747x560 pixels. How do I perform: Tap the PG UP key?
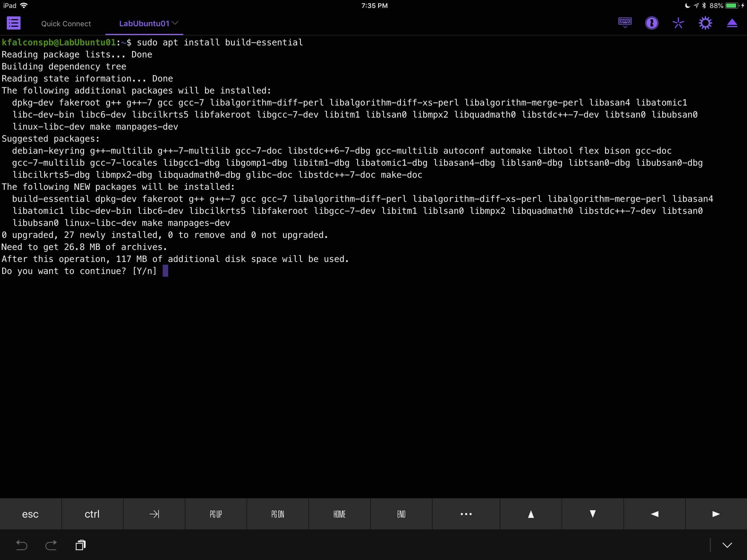(x=216, y=514)
